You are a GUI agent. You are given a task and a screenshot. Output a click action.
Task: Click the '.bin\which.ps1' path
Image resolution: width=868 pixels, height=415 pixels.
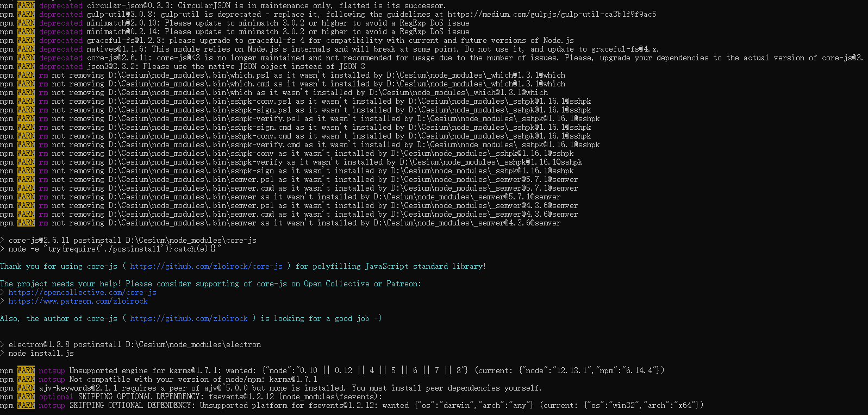tap(239, 75)
